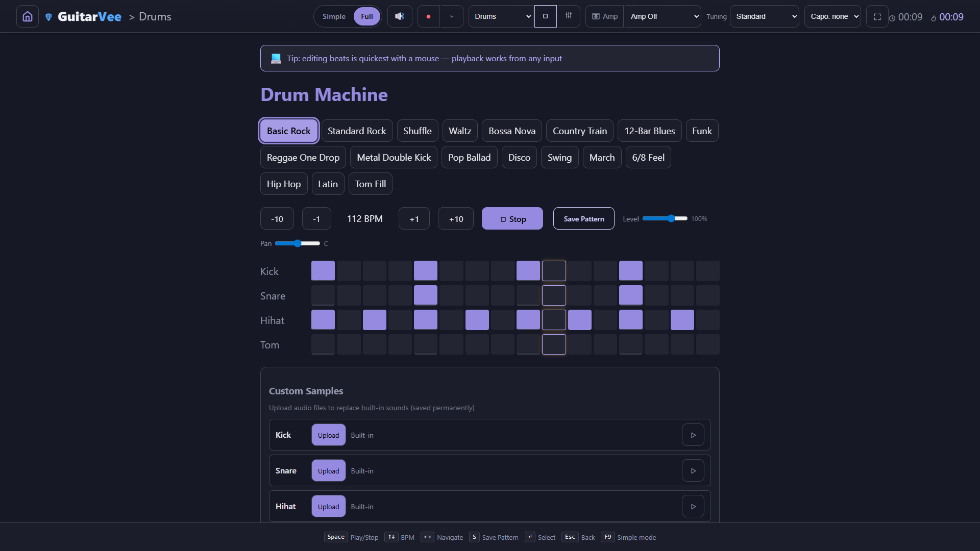Screen dimensions: 980x551
Task: Select the Bossa Nova preset
Action: 512,131
